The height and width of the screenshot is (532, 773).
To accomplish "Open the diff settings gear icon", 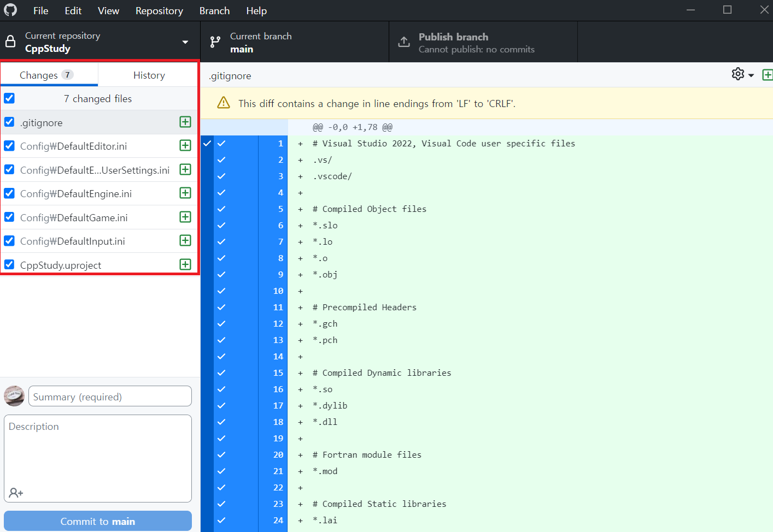I will [x=738, y=74].
